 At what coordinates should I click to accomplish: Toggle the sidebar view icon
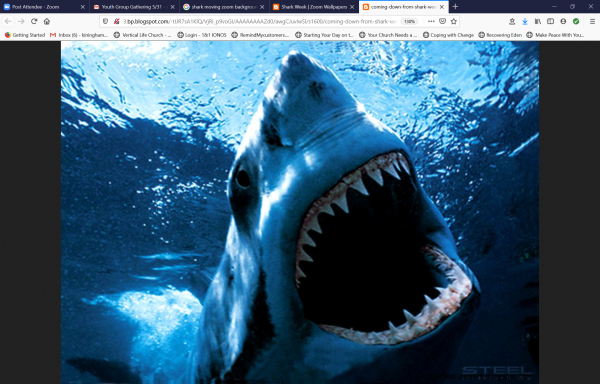tap(550, 21)
